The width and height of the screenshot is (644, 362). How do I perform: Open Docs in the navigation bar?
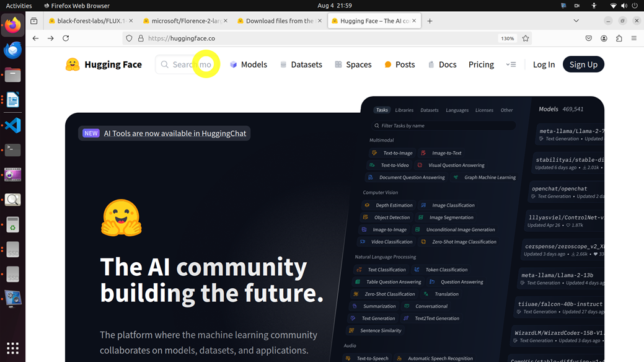(443, 64)
